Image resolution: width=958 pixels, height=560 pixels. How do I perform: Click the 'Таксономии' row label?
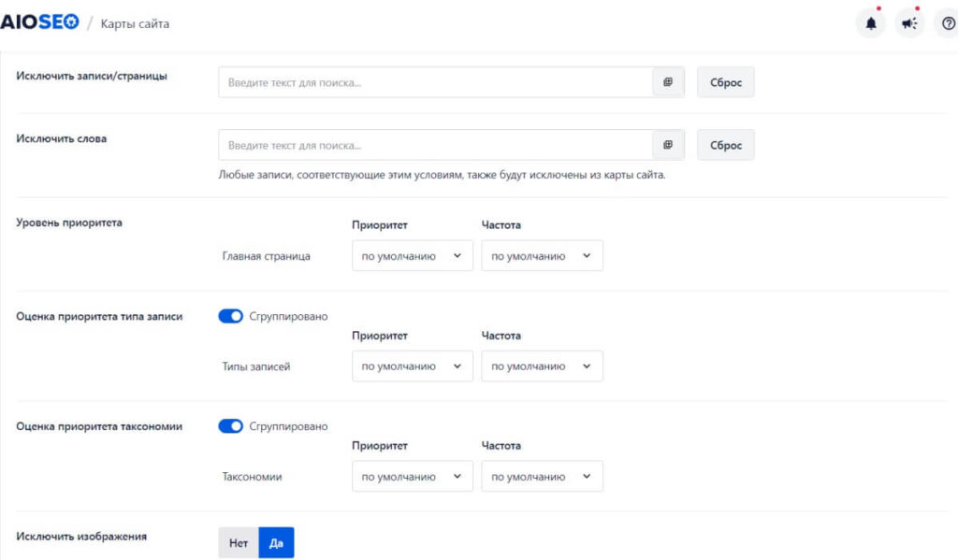252,477
